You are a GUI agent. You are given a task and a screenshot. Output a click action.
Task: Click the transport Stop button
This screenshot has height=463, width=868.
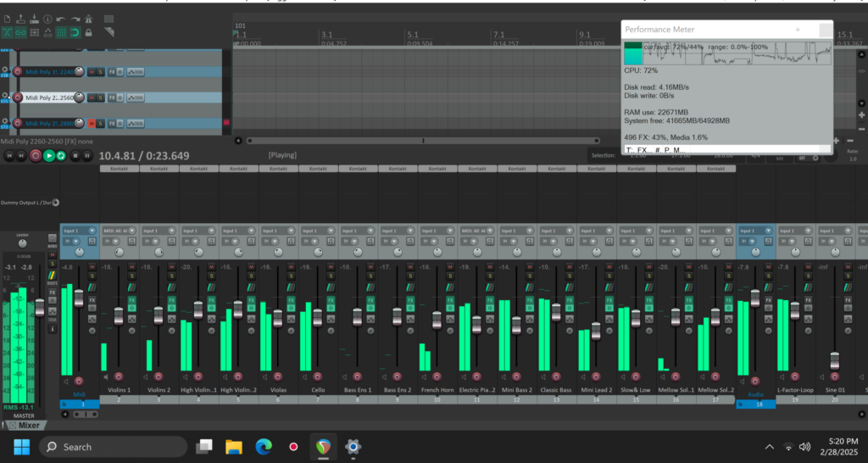[75, 156]
